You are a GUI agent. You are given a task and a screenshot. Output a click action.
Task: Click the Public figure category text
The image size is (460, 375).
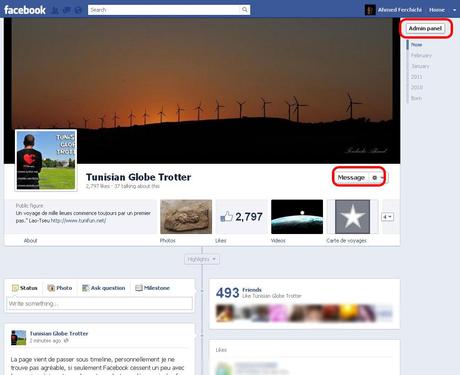tap(29, 206)
